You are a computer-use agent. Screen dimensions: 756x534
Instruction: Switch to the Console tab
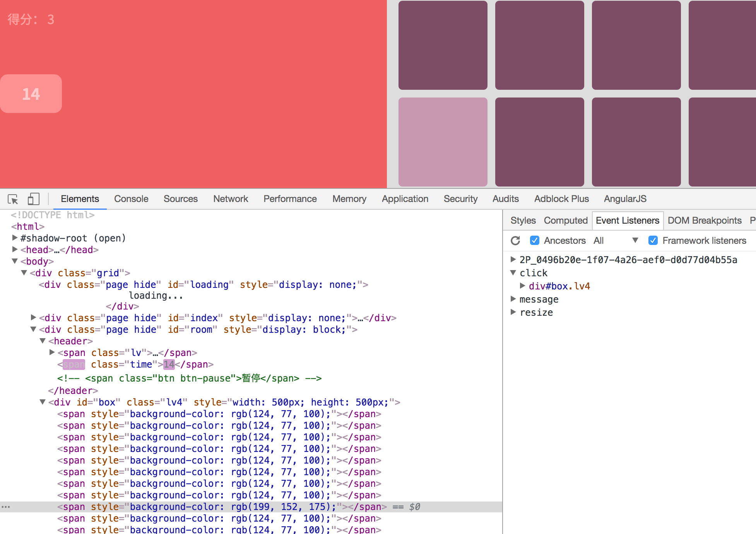point(131,199)
